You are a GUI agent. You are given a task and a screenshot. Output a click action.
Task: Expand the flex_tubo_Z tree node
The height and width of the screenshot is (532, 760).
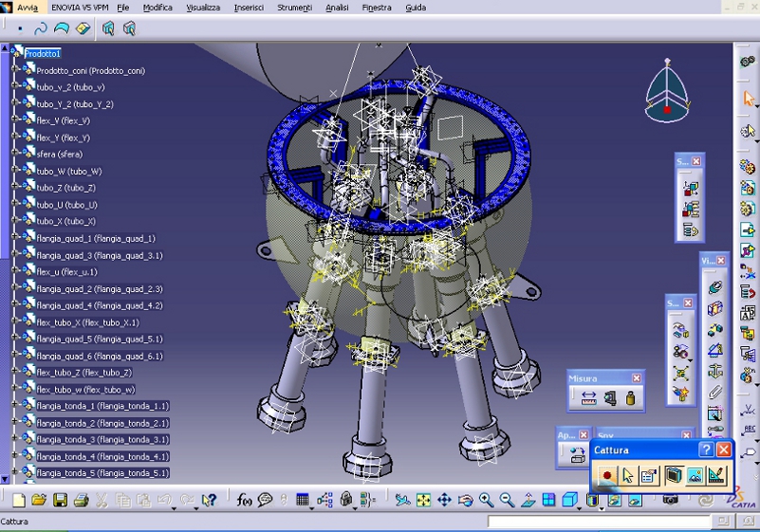(x=15, y=372)
